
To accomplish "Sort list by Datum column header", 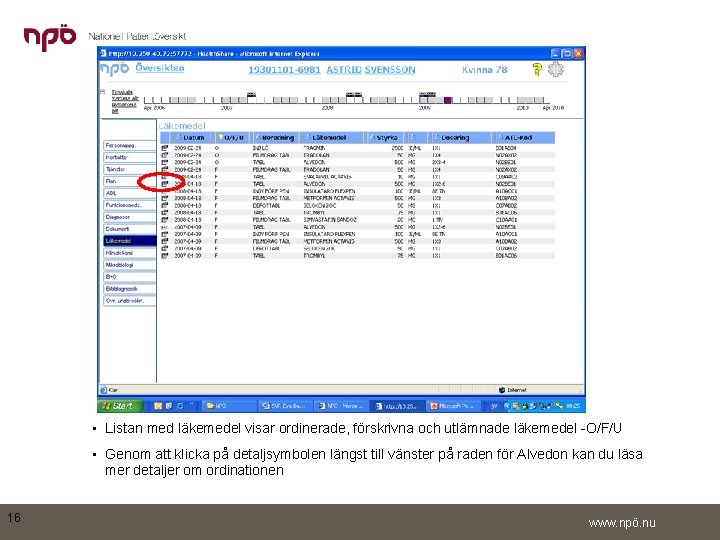I will [193, 137].
